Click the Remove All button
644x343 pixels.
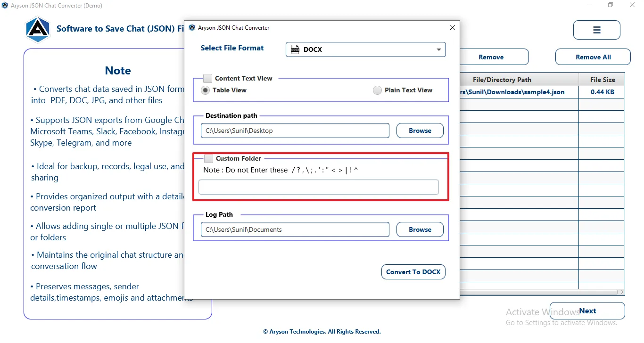pyautogui.click(x=593, y=57)
